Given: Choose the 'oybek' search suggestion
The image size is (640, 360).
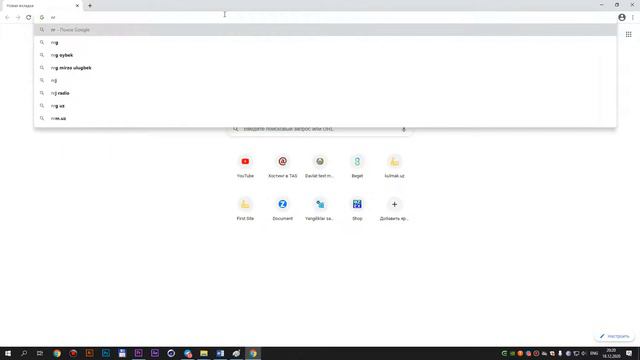Looking at the screenshot, I should click(325, 55).
